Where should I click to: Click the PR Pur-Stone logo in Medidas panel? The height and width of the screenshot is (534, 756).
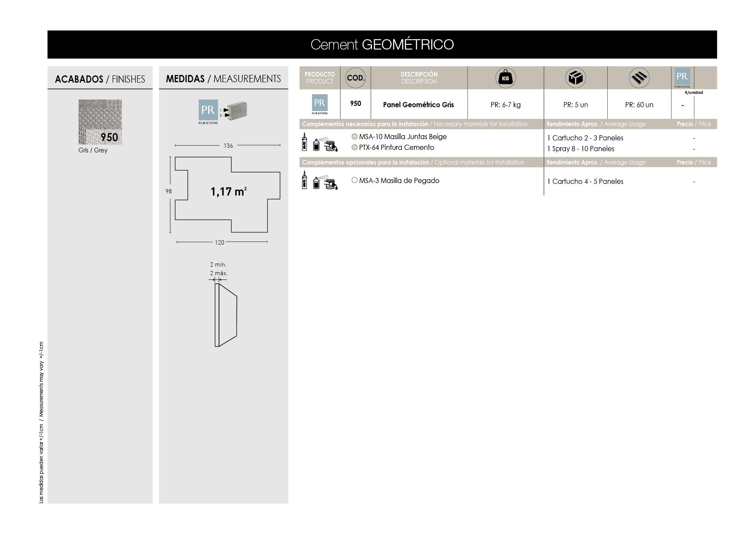(208, 112)
